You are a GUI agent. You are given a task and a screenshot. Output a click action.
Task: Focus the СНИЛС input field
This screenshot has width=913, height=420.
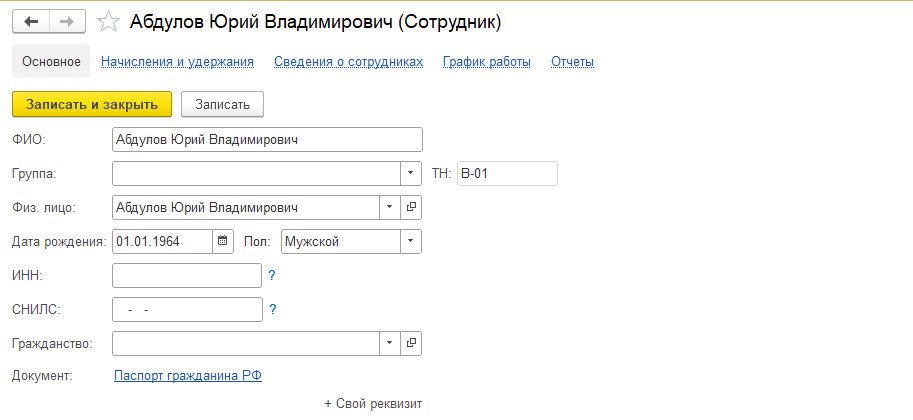coord(187,309)
